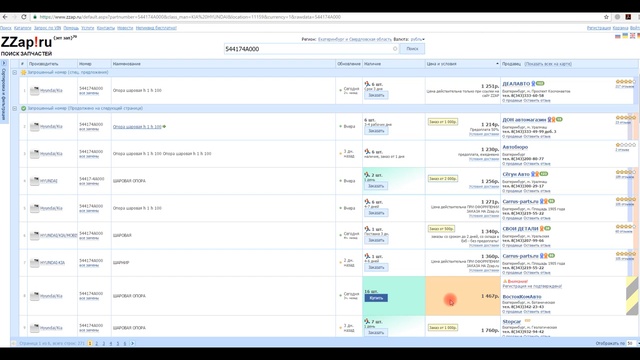
Task: Collapse the requested number group
Action: coord(14,108)
